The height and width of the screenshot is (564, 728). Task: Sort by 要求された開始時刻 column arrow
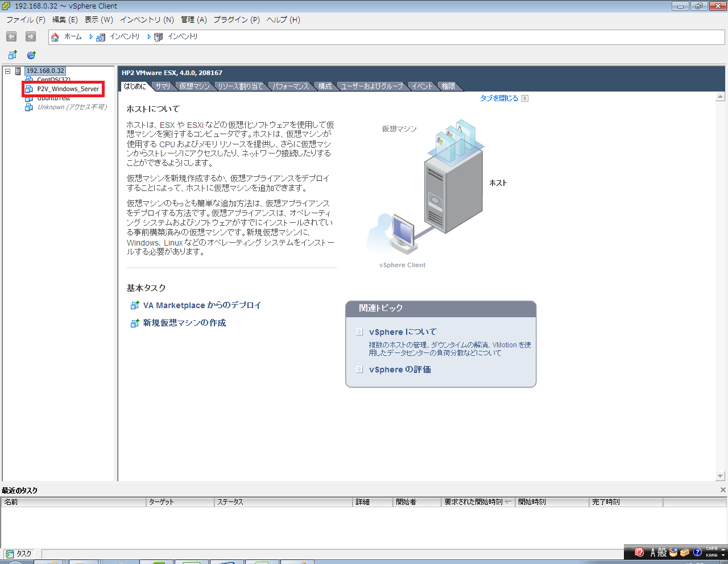tap(508, 502)
